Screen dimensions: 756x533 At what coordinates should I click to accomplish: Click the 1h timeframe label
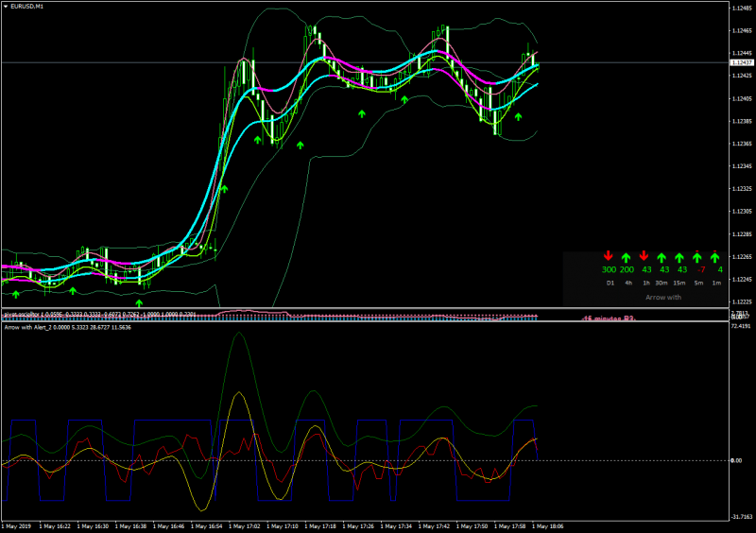click(646, 284)
